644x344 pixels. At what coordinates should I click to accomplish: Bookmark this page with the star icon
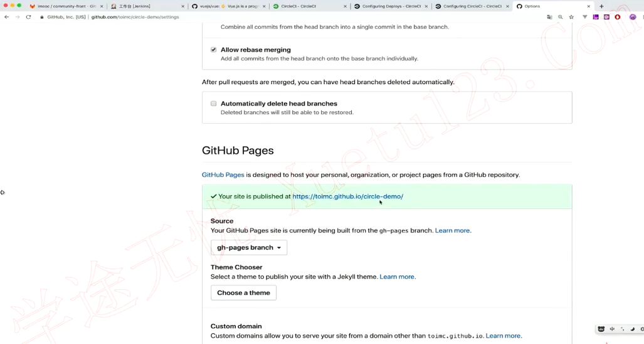tap(571, 17)
